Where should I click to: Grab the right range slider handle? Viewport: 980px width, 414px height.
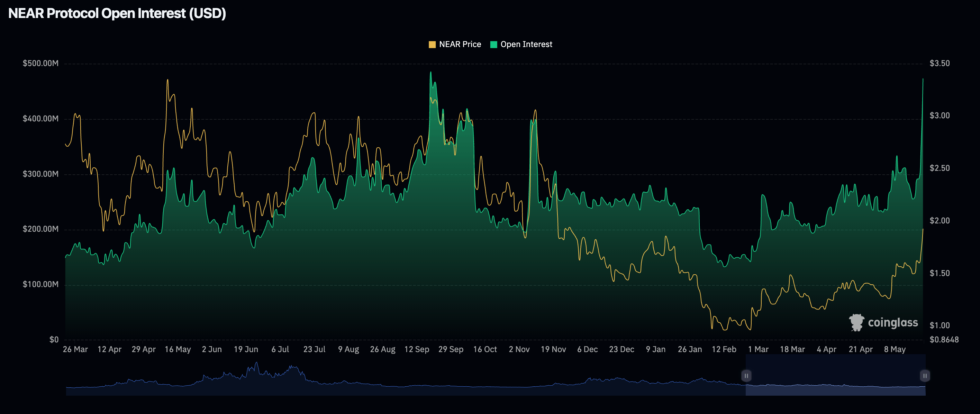pos(924,376)
